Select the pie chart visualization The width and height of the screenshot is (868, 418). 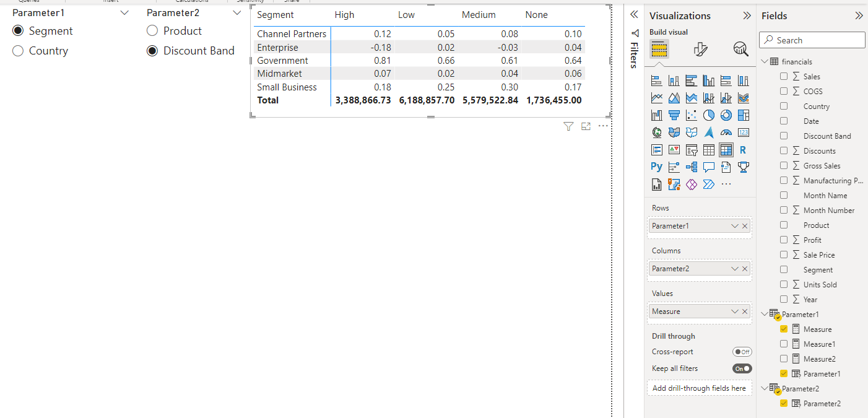pyautogui.click(x=709, y=115)
